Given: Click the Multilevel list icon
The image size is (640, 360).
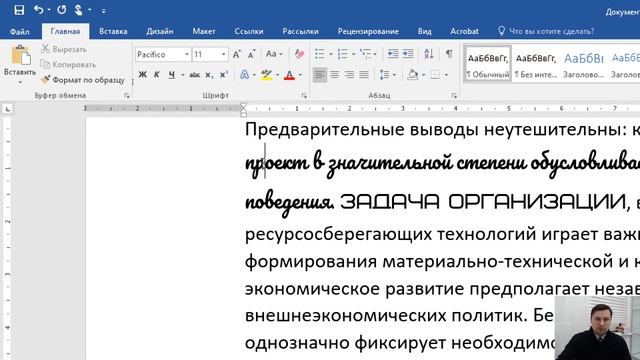Looking at the screenshot, I should 366,54.
